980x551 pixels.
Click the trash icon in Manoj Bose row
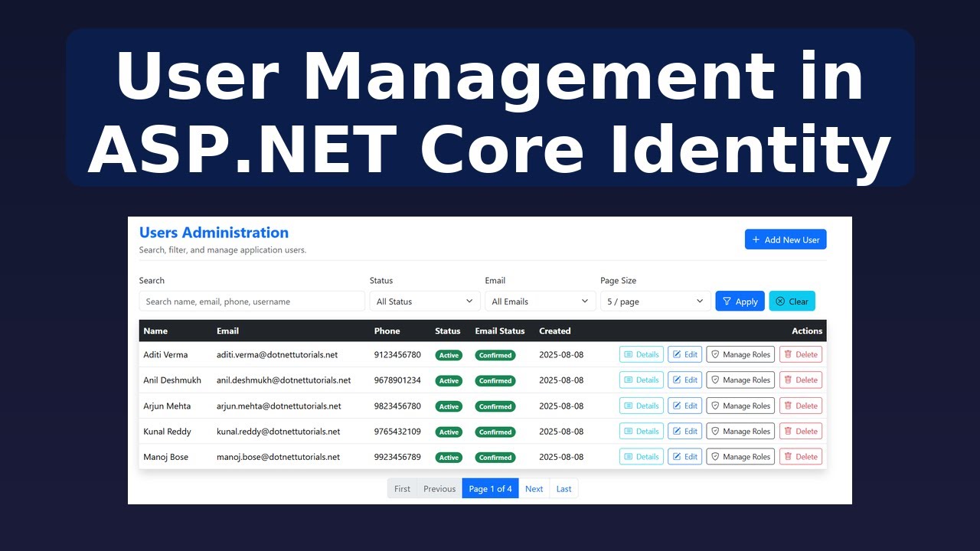point(788,457)
